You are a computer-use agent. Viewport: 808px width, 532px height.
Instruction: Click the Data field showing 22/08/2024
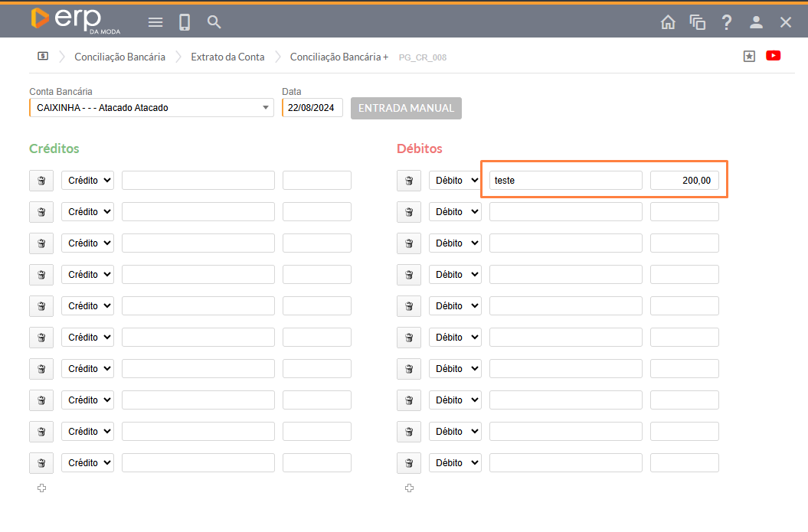[x=312, y=108]
